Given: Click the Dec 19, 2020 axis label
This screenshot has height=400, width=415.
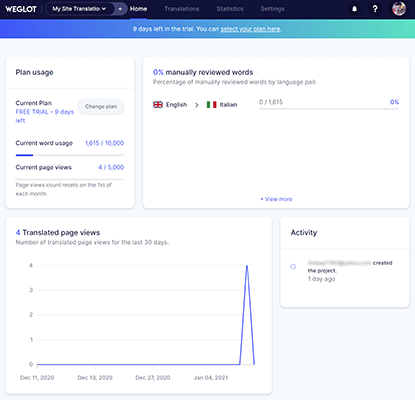Looking at the screenshot, I should 95,378.
